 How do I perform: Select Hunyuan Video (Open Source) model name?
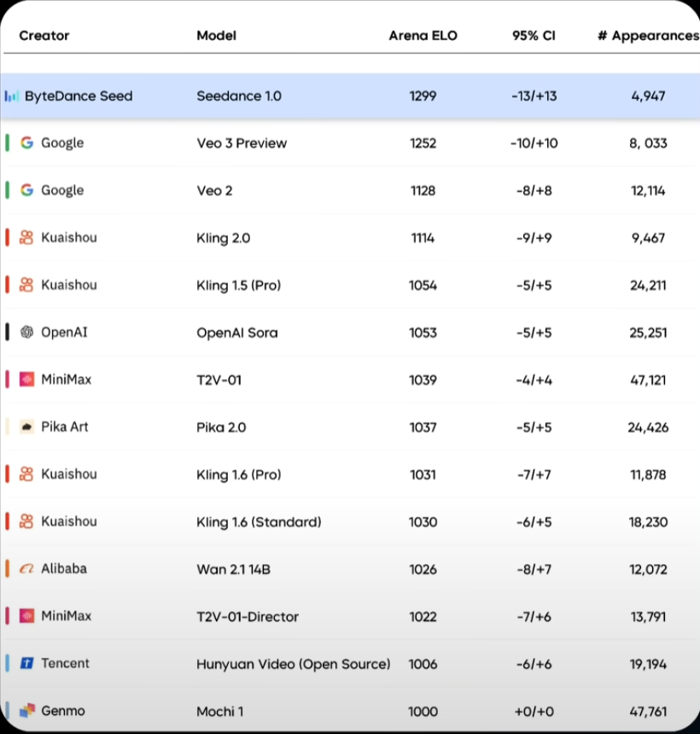[294, 664]
